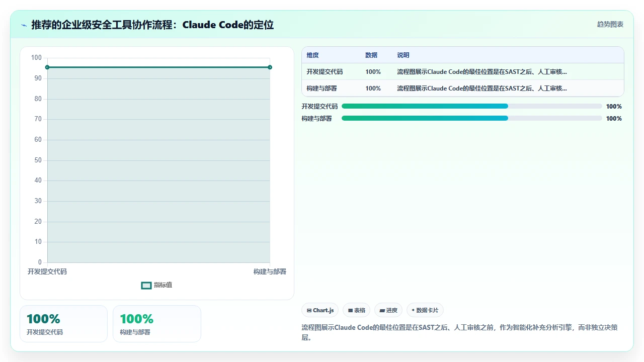Click the 指标值 legend label text
The image size is (644, 362).
[163, 285]
